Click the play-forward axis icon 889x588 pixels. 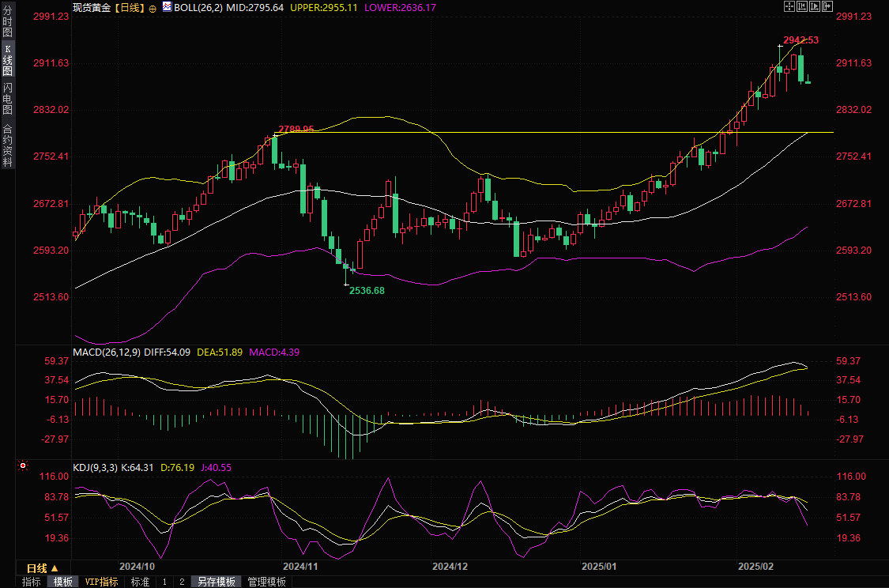pyautogui.click(x=816, y=6)
